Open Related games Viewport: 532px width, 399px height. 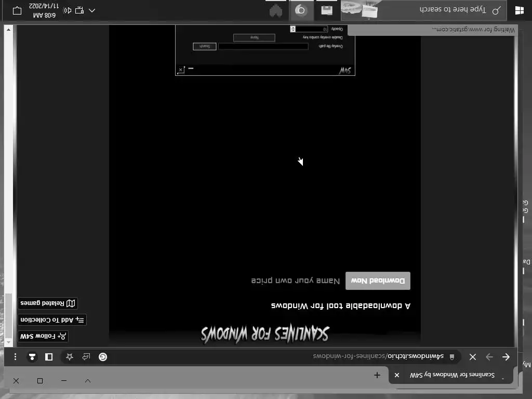click(x=47, y=303)
